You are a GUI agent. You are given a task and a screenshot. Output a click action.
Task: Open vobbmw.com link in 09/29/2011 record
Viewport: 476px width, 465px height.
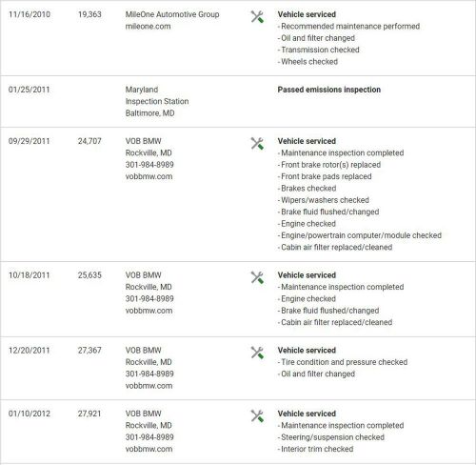tap(149, 176)
